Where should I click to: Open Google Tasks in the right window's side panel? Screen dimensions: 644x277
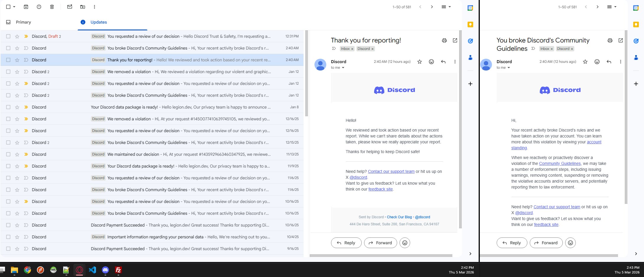pos(636,41)
